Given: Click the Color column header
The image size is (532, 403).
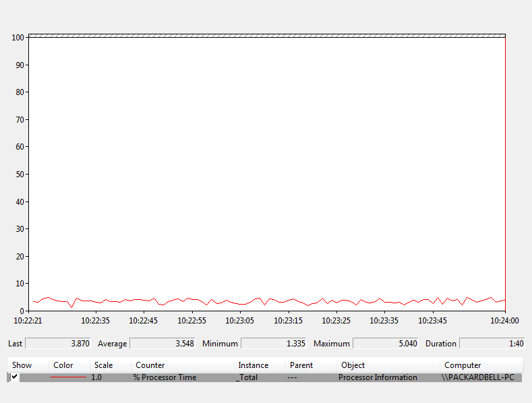Looking at the screenshot, I should tap(63, 365).
